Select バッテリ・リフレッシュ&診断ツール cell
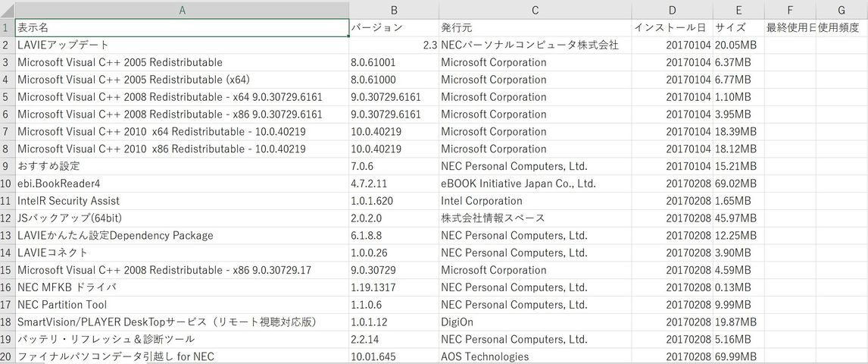This screenshot has width=868, height=364. click(x=182, y=339)
